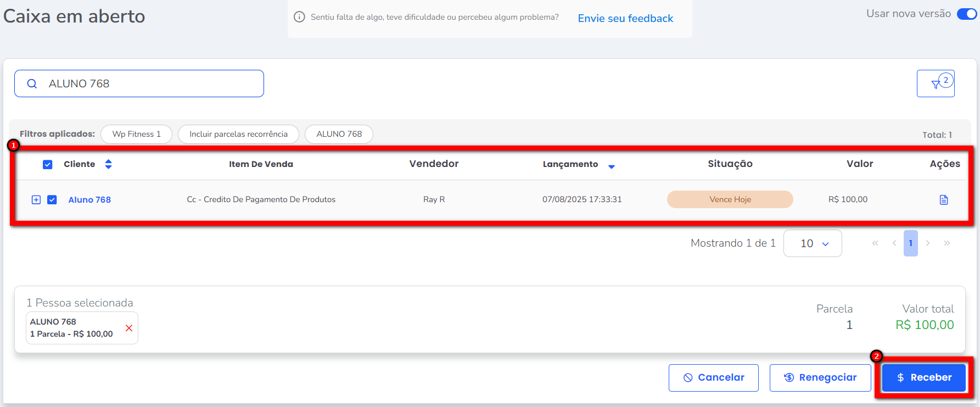This screenshot has width=980, height=407.
Task: Expand the Aluno 768 row details
Action: [36, 200]
